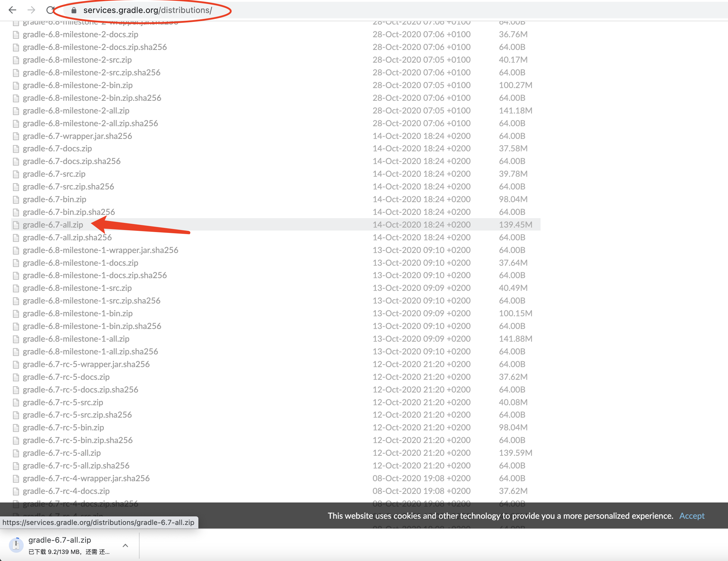Download gradle-6.7-bin.zip
The width and height of the screenshot is (728, 561).
point(55,199)
